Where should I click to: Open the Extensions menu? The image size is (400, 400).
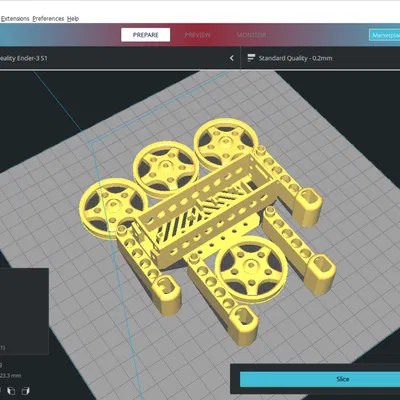[15, 19]
